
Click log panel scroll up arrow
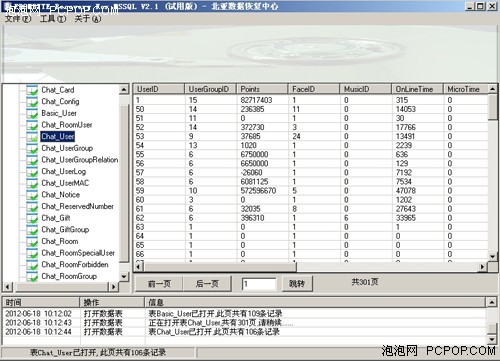coord(492,302)
